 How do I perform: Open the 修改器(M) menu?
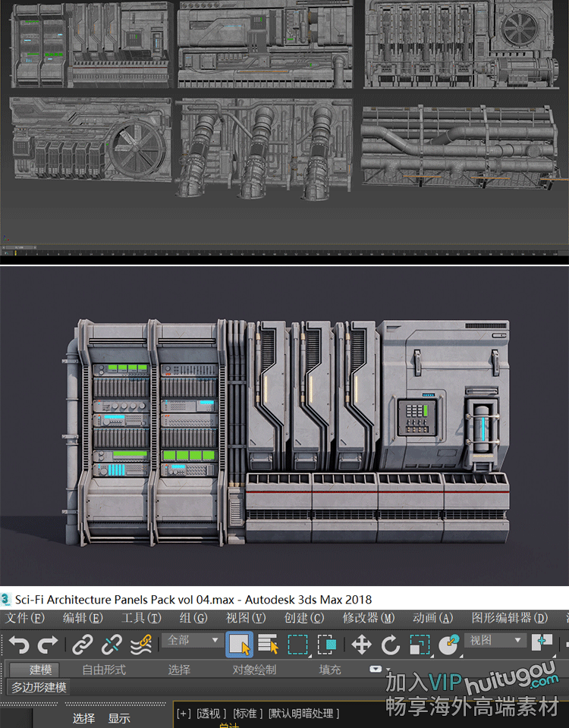click(x=369, y=618)
